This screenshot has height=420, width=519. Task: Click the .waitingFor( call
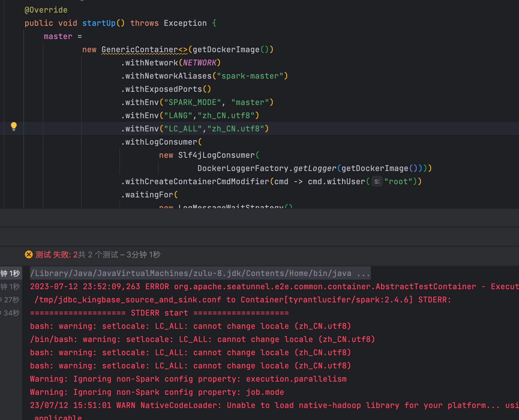pos(150,195)
